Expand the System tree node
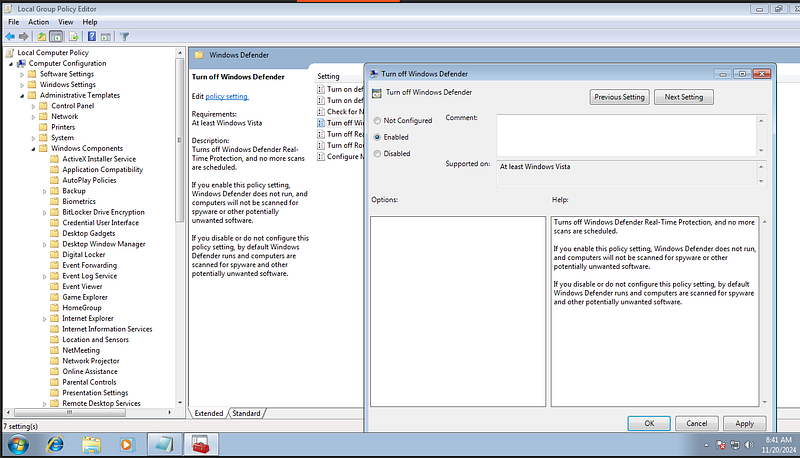Image resolution: width=800 pixels, height=458 pixels. [x=33, y=138]
